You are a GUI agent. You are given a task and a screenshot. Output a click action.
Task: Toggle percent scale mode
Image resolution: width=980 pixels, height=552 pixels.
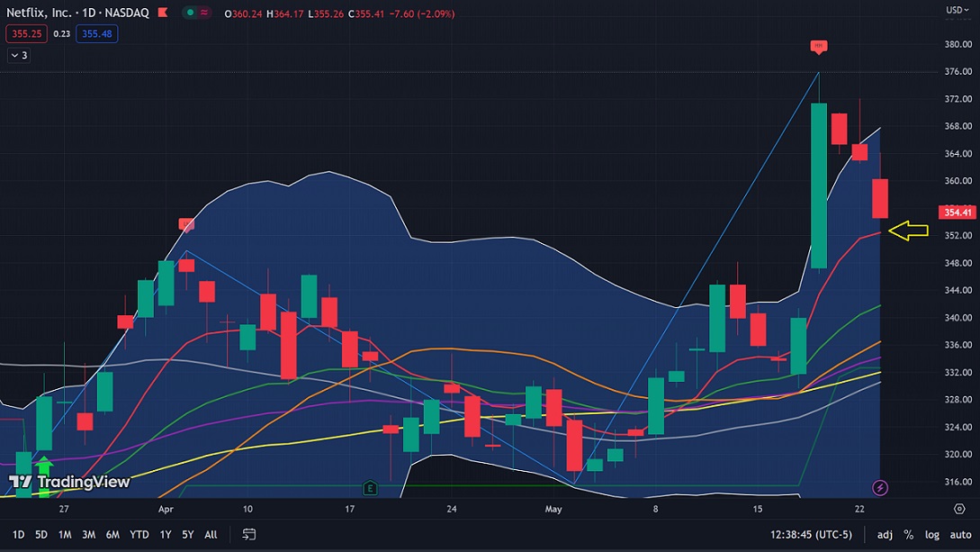(x=909, y=535)
